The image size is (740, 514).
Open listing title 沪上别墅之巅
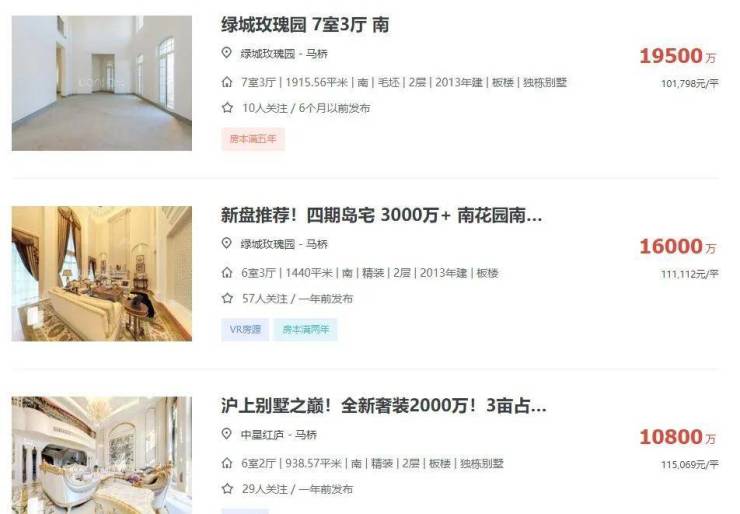tap(383, 405)
